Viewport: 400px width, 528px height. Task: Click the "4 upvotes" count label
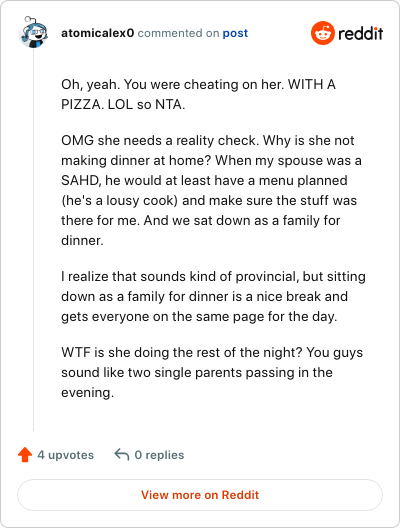coord(66,455)
